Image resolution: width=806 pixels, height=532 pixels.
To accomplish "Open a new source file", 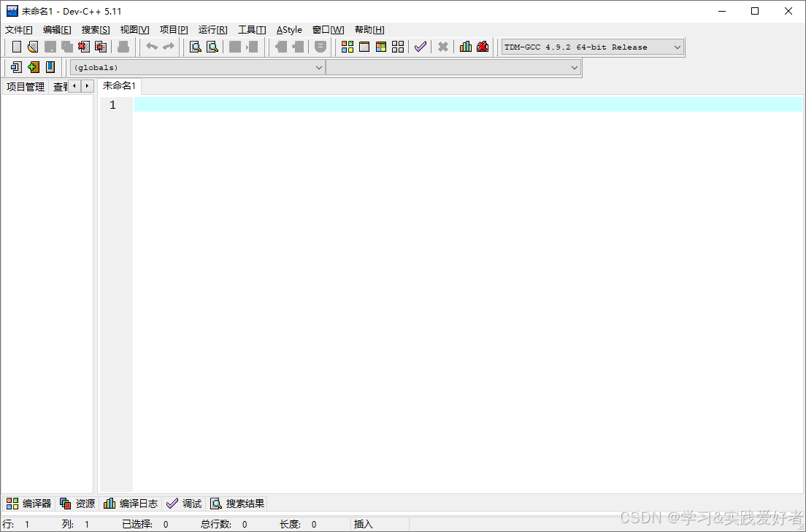I will coord(16,47).
